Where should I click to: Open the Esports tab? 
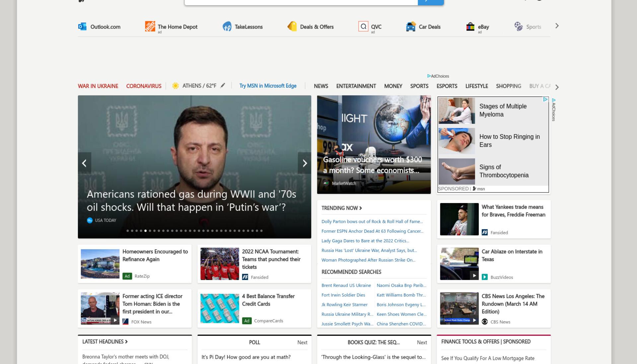pyautogui.click(x=447, y=86)
